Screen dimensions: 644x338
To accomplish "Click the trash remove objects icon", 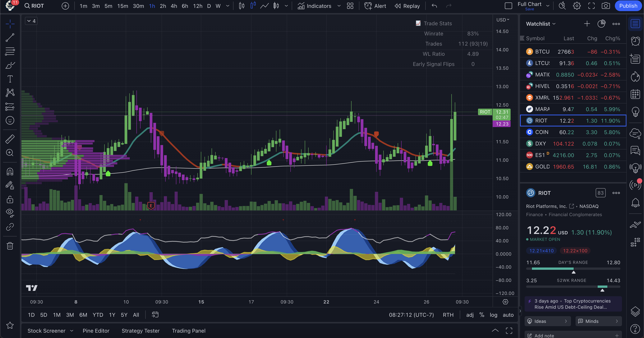I will (x=10, y=246).
